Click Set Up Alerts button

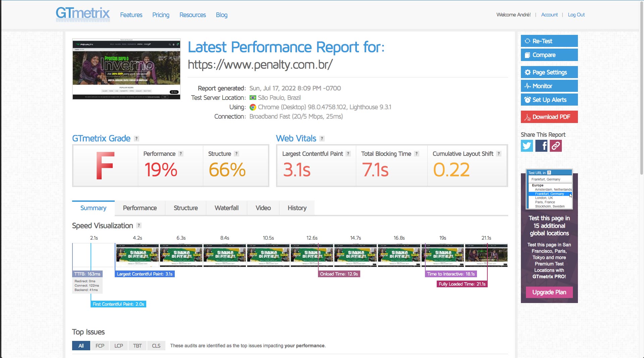click(549, 100)
